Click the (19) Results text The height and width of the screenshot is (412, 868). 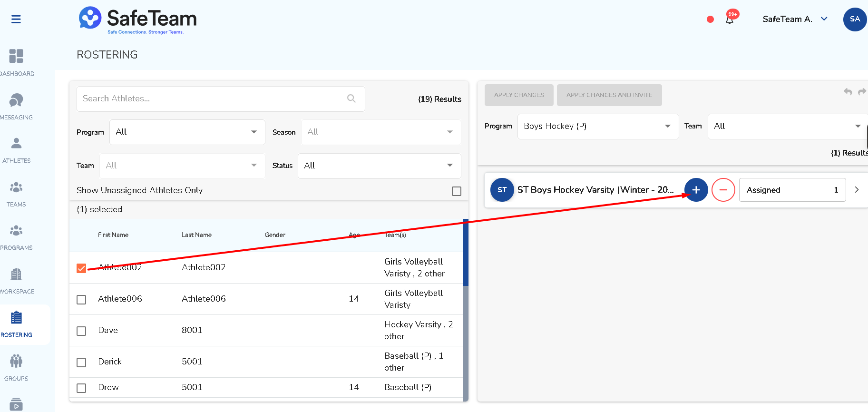439,99
